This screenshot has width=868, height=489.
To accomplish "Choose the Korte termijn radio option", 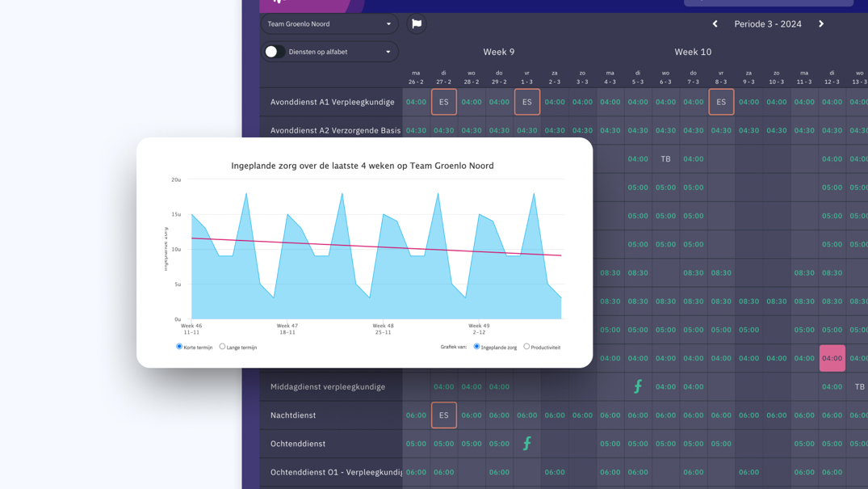I will coord(179,347).
